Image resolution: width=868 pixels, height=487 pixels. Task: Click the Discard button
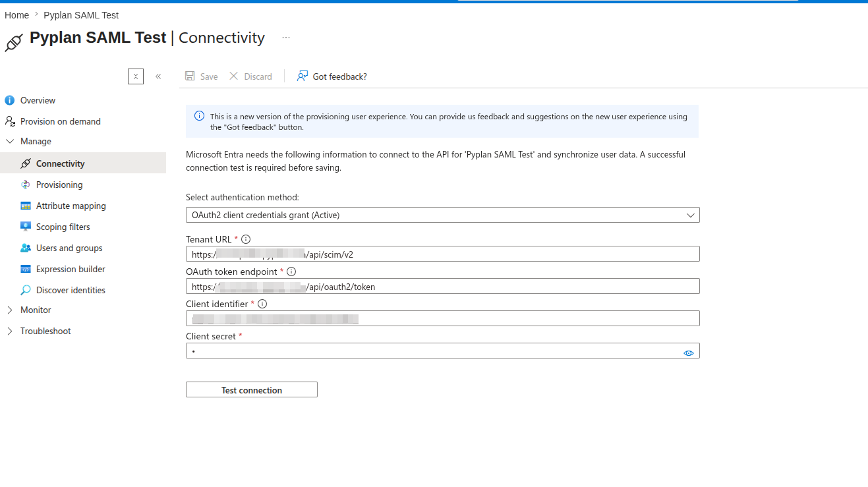coord(250,76)
